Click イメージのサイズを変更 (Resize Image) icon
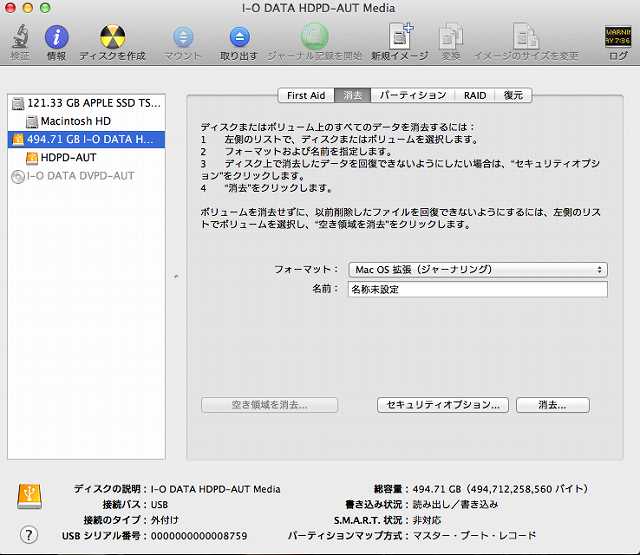Image resolution: width=640 pixels, height=555 pixels. pos(526,37)
